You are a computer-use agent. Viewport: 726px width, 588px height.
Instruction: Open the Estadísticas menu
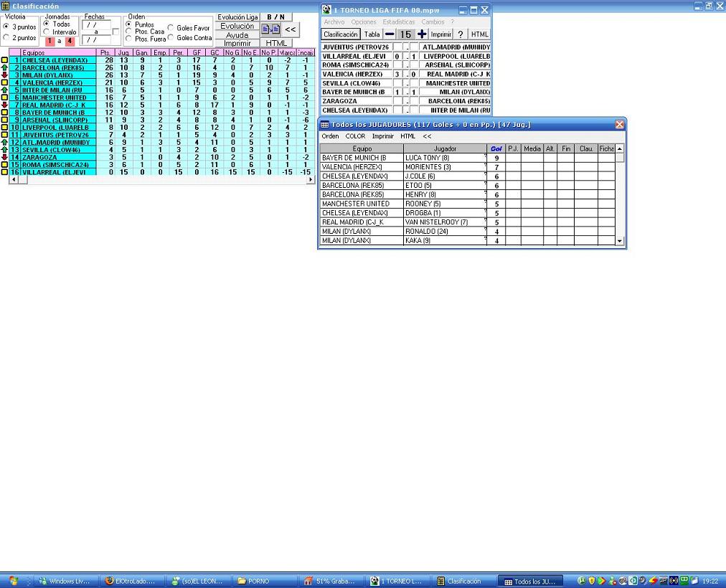tap(399, 22)
